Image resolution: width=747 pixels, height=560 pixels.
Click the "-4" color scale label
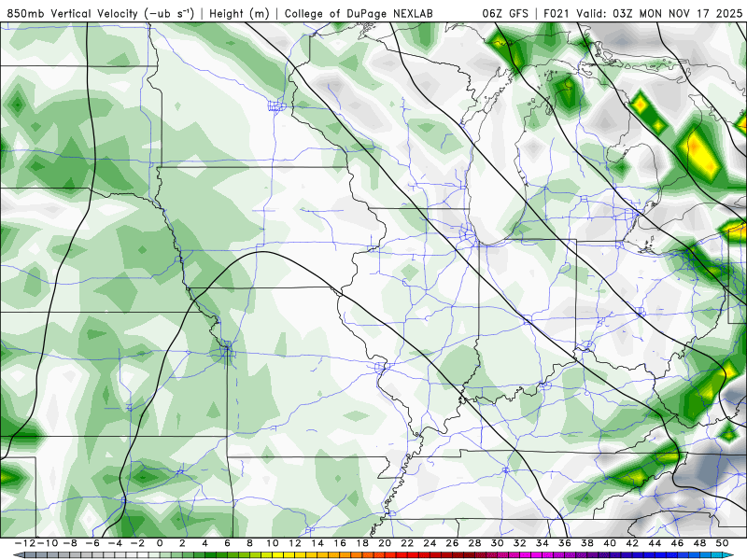coord(115,543)
